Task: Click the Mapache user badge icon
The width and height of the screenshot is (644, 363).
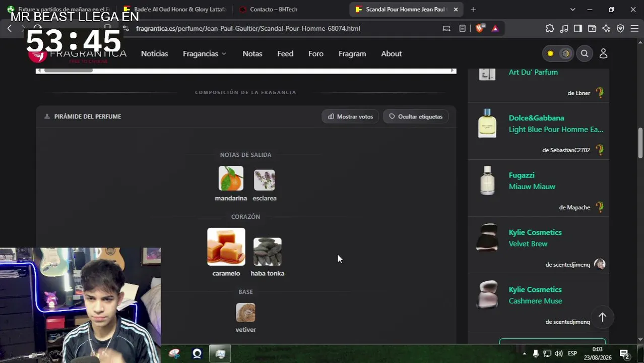Action: tap(599, 207)
